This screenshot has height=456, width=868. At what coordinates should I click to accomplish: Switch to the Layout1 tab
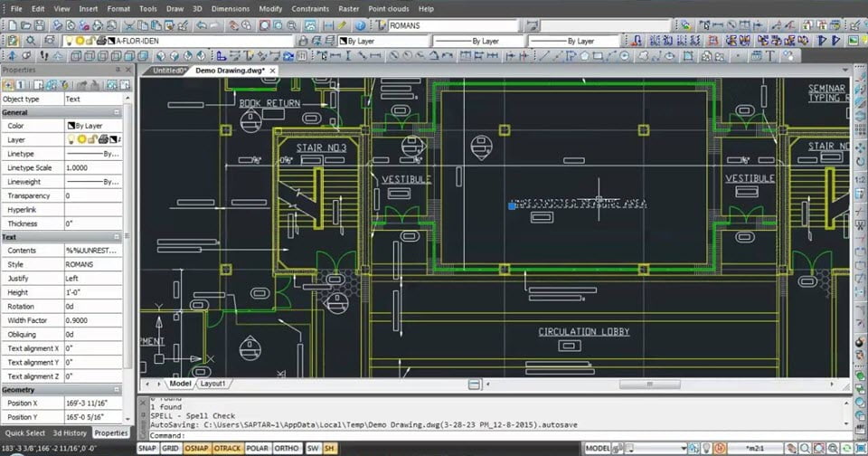pyautogui.click(x=212, y=384)
